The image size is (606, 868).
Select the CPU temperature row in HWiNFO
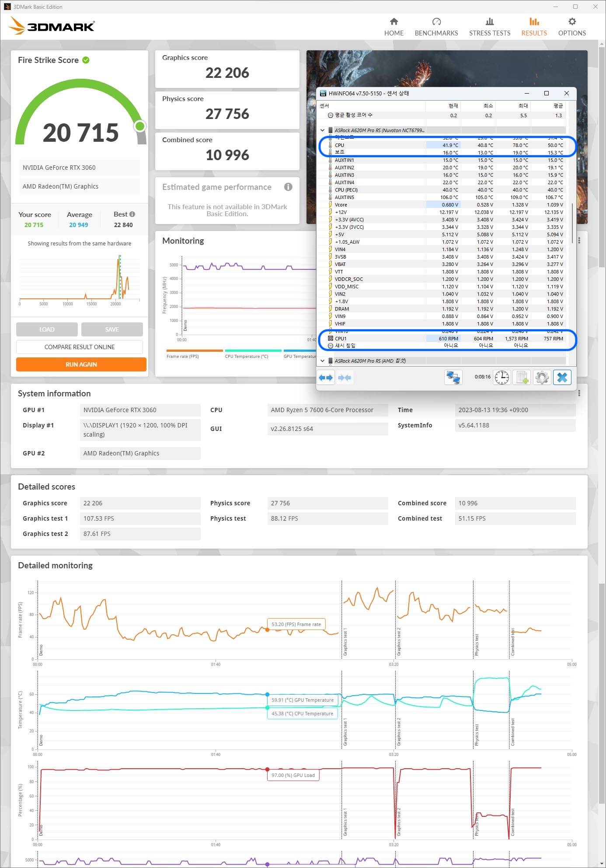(x=442, y=145)
